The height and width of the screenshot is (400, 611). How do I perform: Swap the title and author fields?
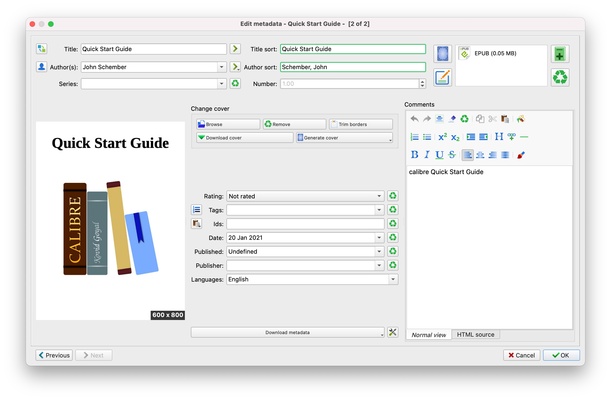42,49
